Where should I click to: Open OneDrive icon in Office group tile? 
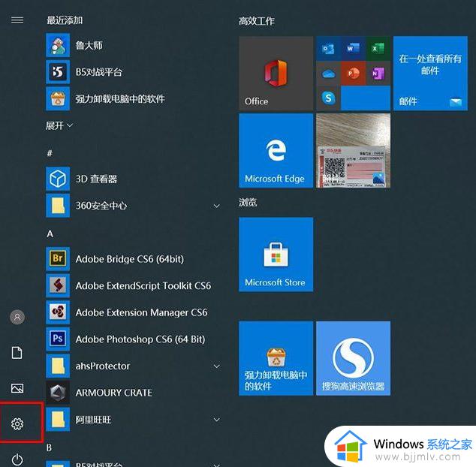tap(328, 74)
